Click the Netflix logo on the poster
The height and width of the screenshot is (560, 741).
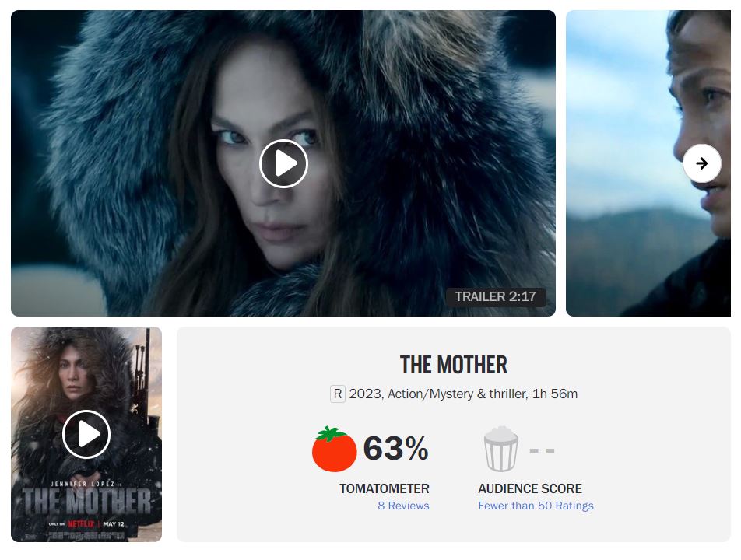tap(81, 523)
